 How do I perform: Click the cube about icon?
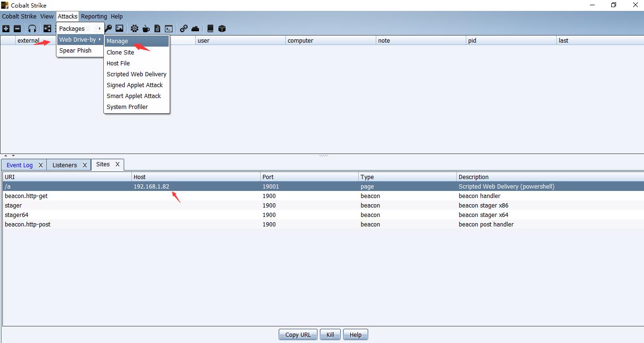click(222, 29)
